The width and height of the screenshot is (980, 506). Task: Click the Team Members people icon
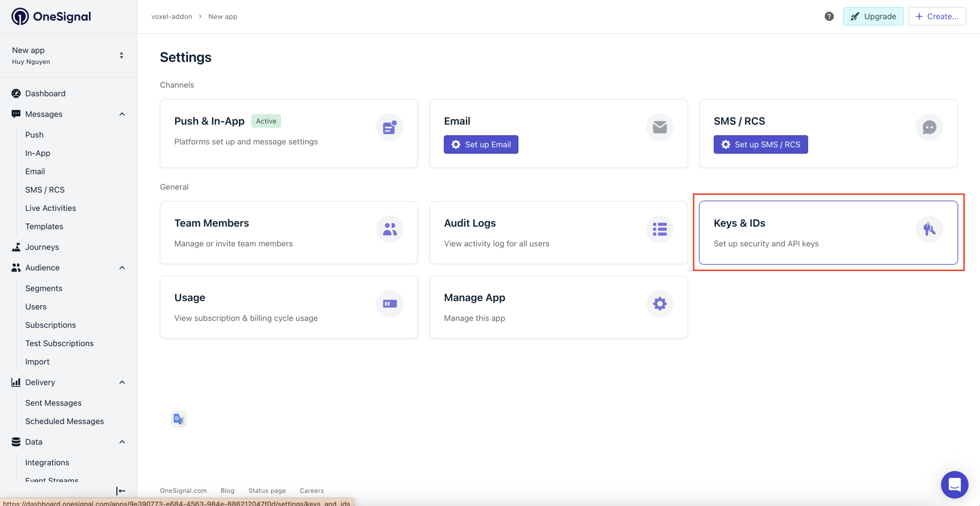(390, 229)
